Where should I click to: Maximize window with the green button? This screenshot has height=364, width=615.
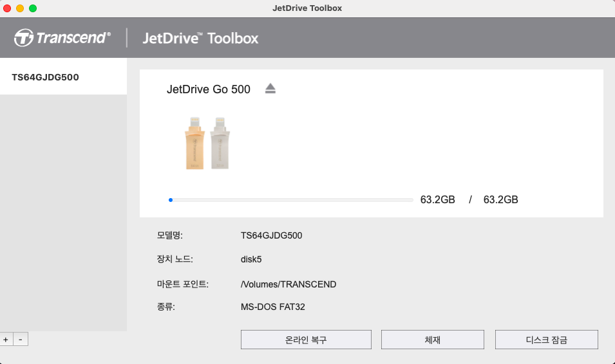[x=33, y=8]
